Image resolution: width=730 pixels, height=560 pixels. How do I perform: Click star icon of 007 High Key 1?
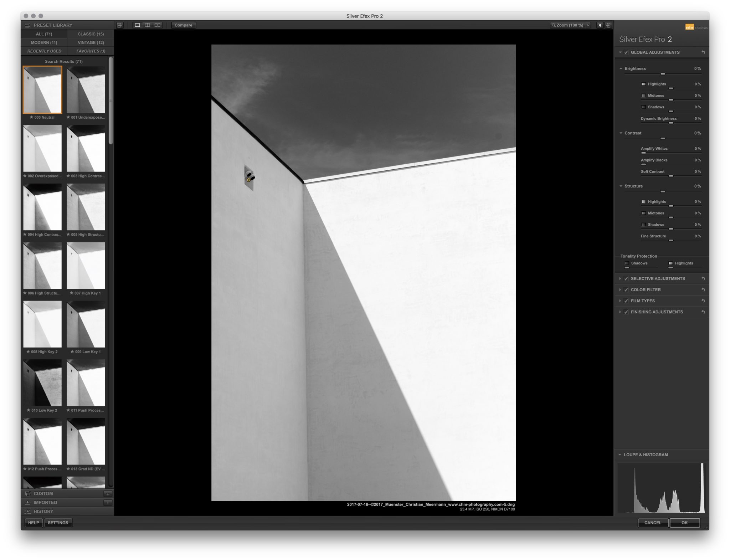click(72, 293)
